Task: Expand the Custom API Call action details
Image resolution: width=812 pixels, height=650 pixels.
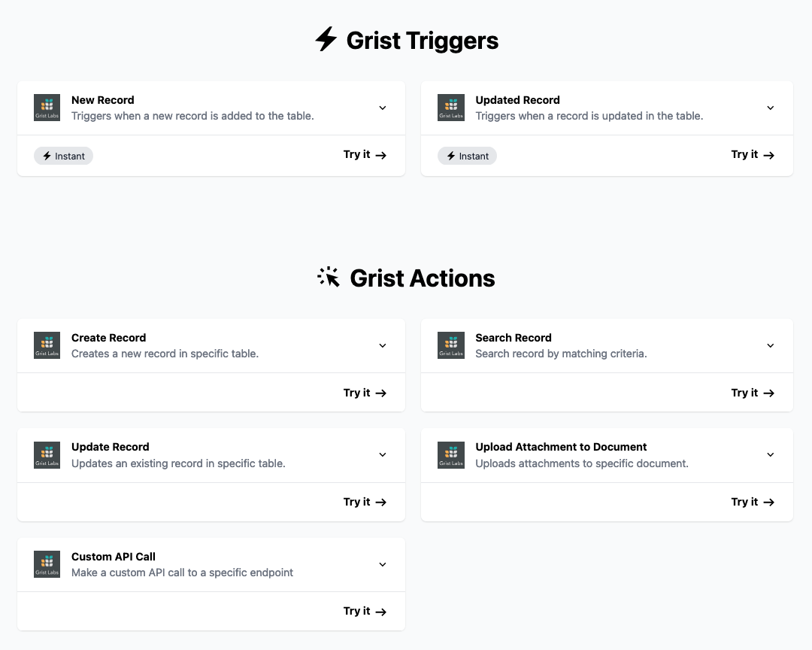Action: tap(383, 564)
